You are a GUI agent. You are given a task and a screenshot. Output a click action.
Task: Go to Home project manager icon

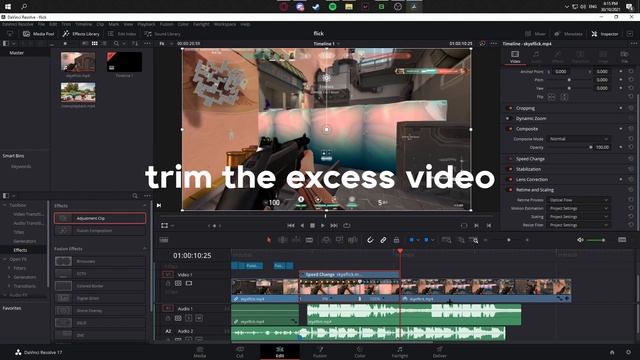pyautogui.click(x=612, y=352)
